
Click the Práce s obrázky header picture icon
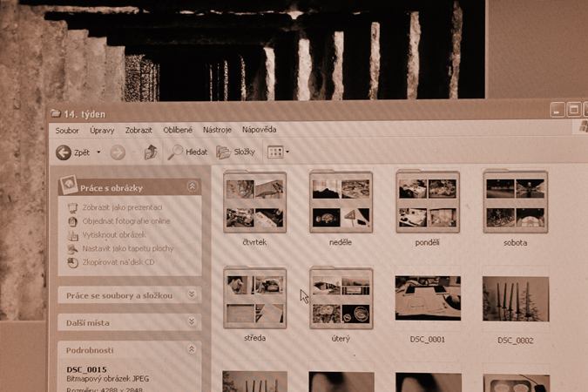69,185
